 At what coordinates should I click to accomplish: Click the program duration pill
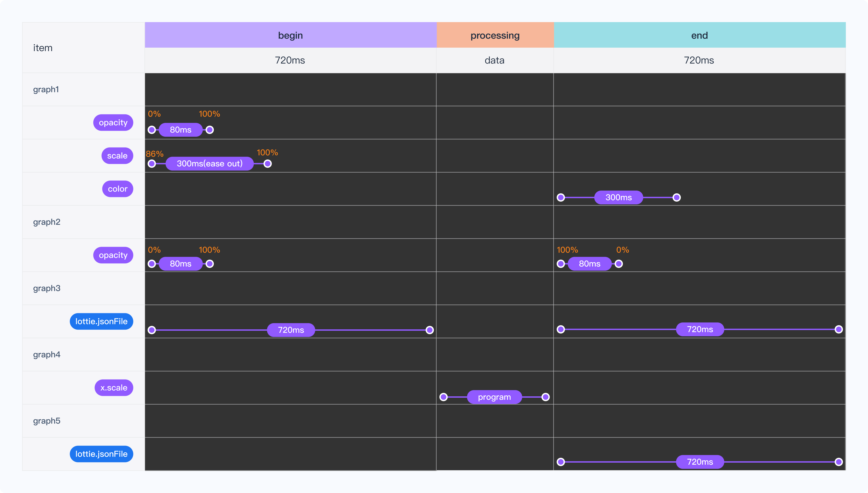[x=494, y=397]
